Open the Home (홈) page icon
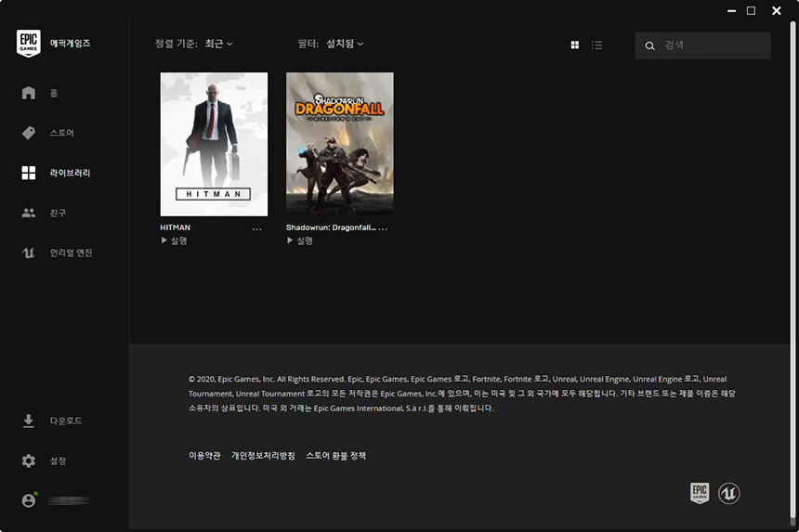Viewport: 799px width, 532px height. click(29, 93)
